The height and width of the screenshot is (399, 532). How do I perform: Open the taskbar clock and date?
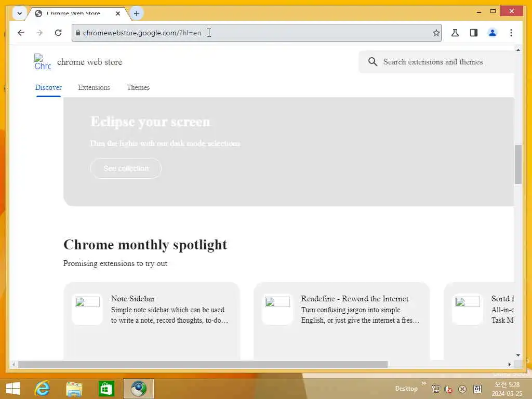coord(507,389)
